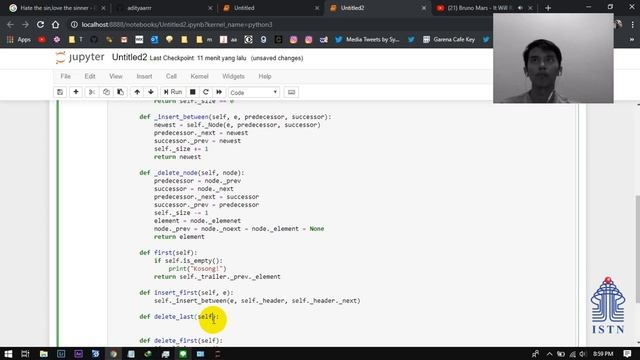The image size is (640, 360).
Task: Open Task View on the taskbar
Action: click(x=25, y=354)
